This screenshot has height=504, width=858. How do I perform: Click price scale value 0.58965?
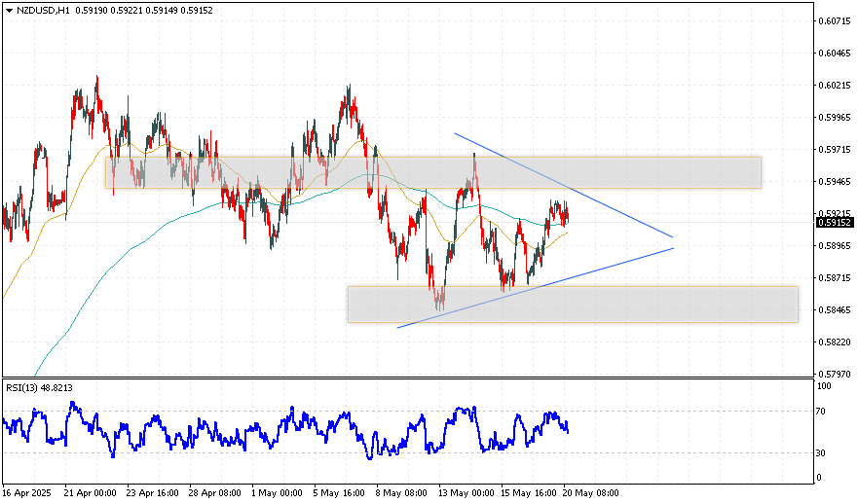[834, 246]
